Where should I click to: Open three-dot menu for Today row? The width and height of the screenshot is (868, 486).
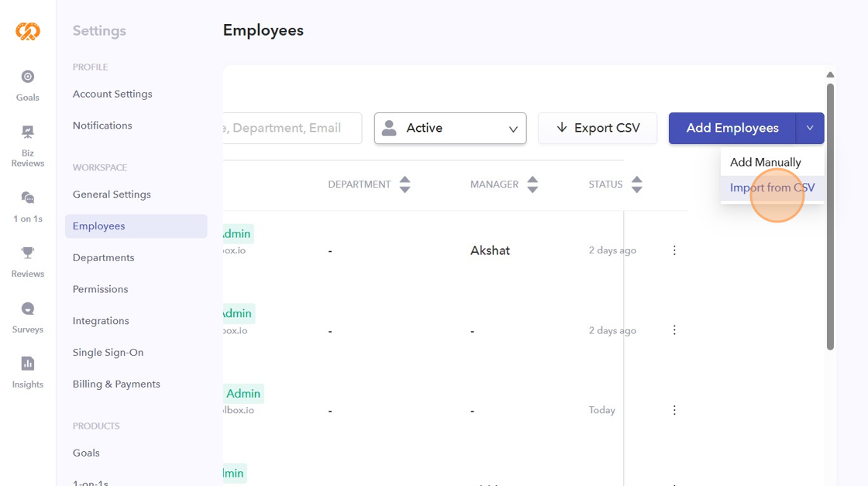click(674, 410)
